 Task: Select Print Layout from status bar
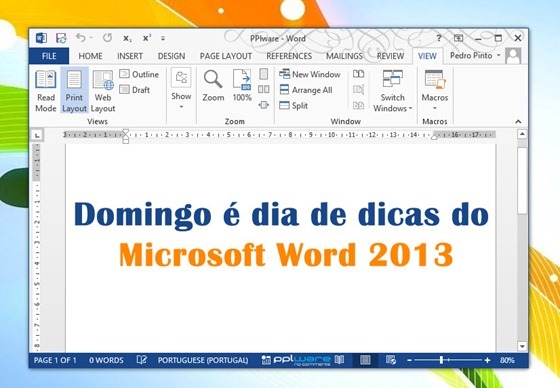(365, 360)
